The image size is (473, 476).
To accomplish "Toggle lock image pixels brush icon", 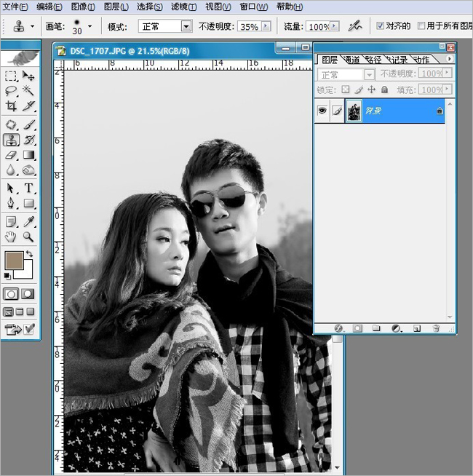I will pos(359,90).
